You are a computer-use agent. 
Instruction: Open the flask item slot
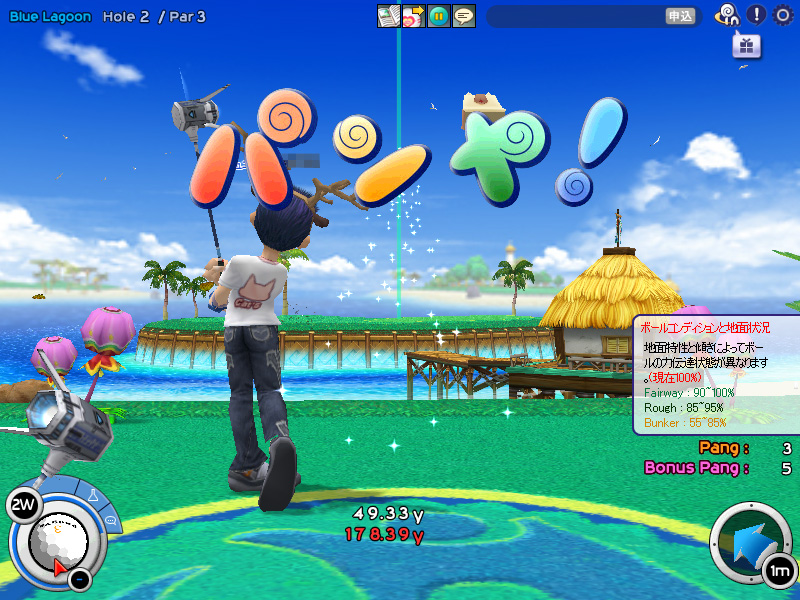point(93,494)
